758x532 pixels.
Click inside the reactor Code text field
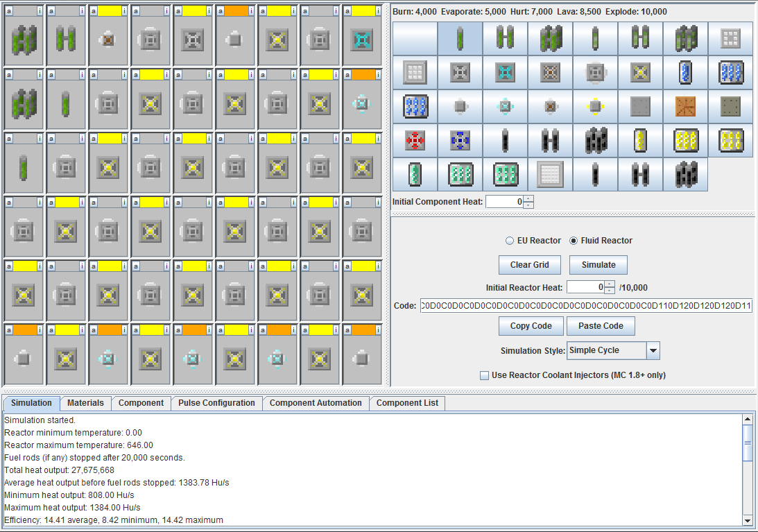(x=586, y=306)
